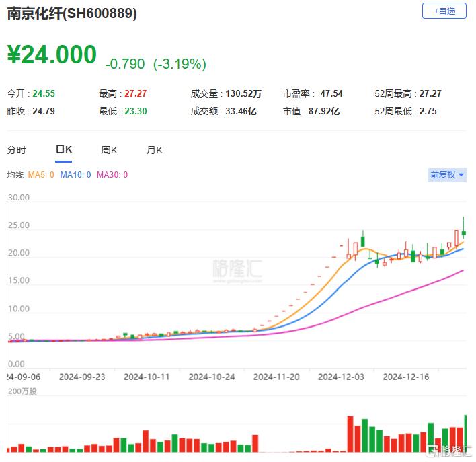This screenshot has height=462, width=476.
Task: Click 成交额 value 33.46亿
Action: pyautogui.click(x=241, y=111)
